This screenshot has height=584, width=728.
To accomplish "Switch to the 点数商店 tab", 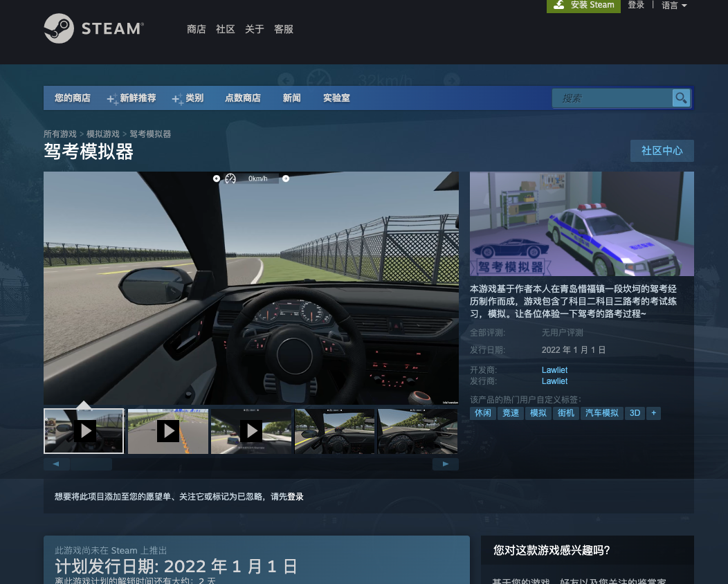I will [x=242, y=98].
